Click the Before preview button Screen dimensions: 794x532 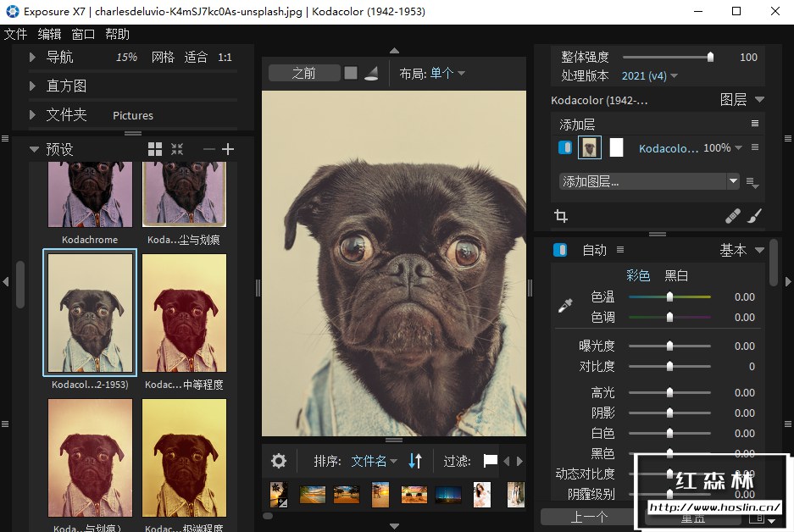click(x=303, y=73)
